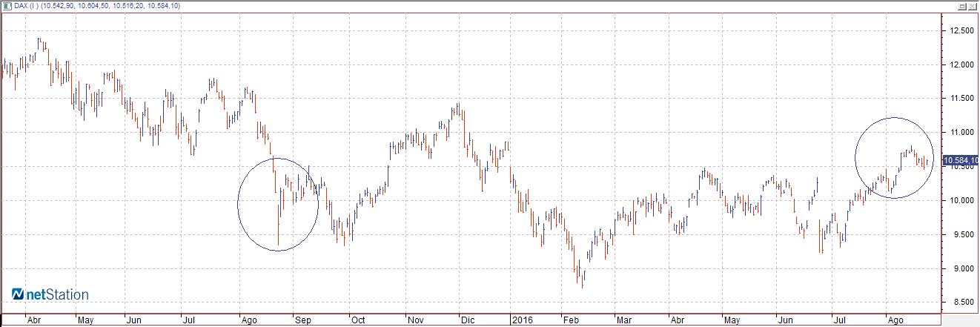
Task: Click the netStation logo in the chart corner
Action: (50, 294)
